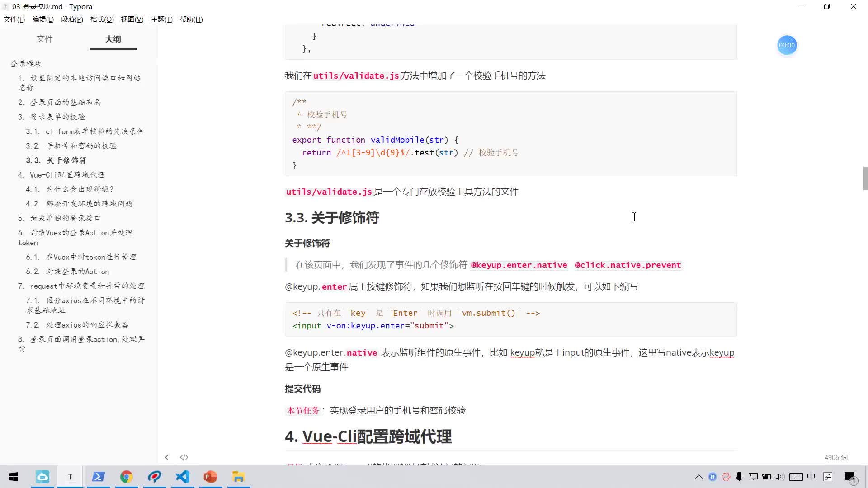The image size is (868, 488).
Task: Jump to outline item 7.2. 处理axios的响应拦截器
Action: [x=77, y=325]
